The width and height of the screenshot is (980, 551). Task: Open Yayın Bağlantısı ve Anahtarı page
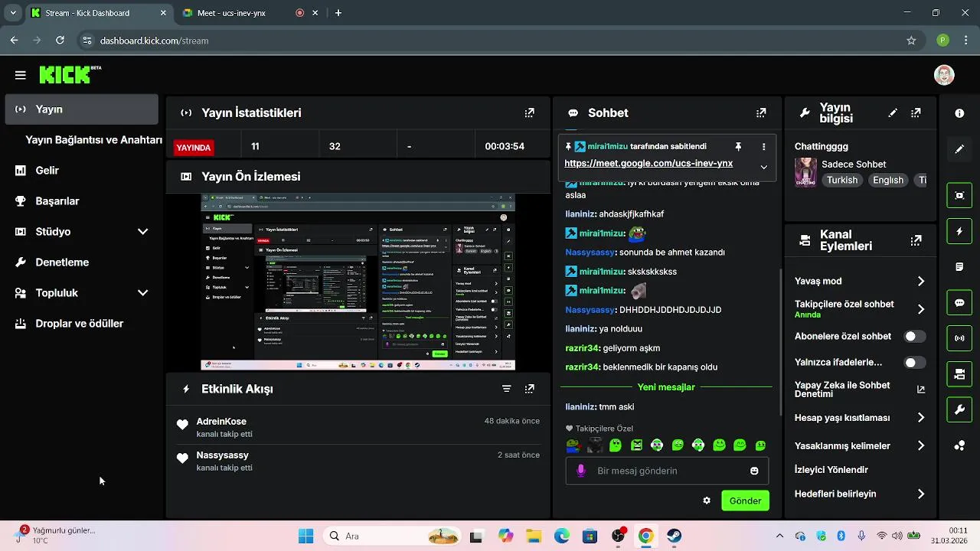93,140
